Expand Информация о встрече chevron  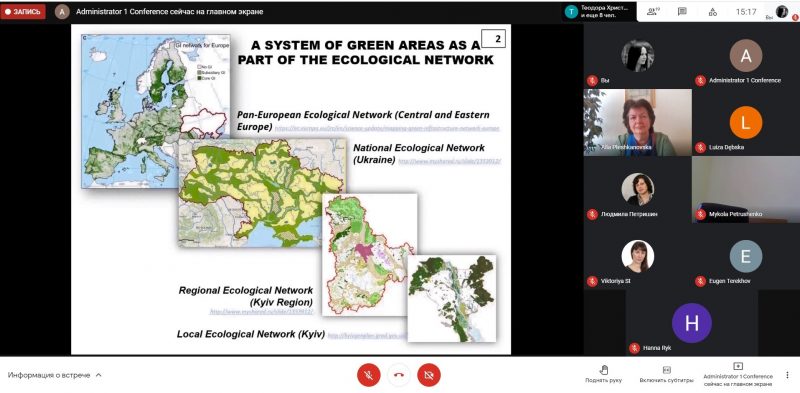[x=98, y=375]
